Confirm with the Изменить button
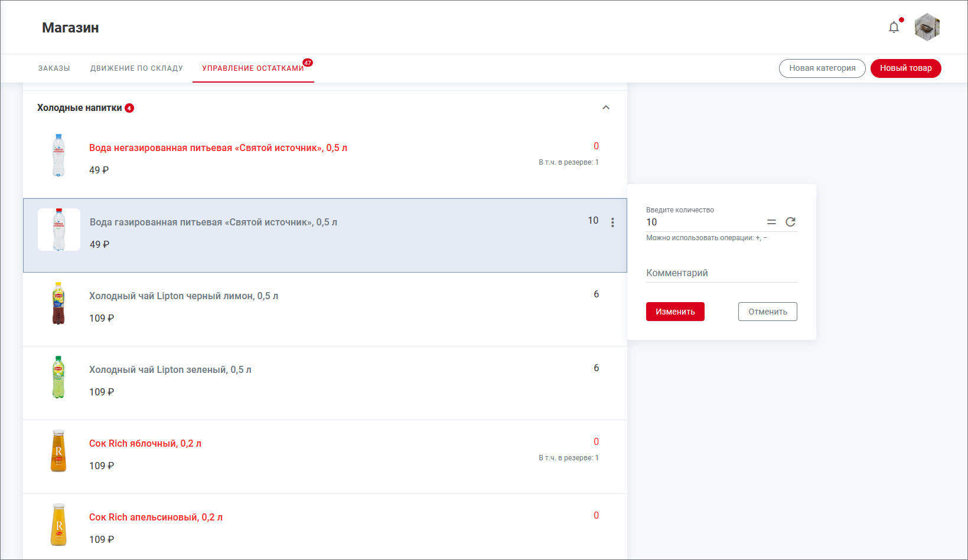 click(x=675, y=312)
